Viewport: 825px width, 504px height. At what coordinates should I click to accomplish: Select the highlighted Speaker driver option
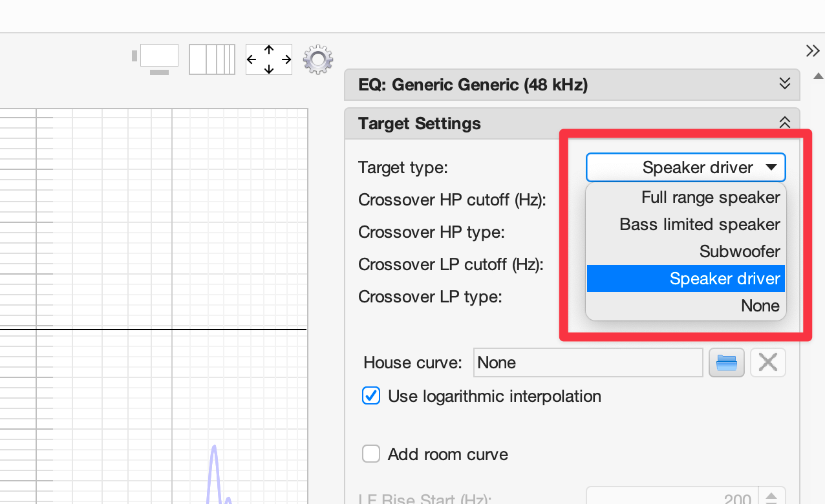click(x=724, y=278)
